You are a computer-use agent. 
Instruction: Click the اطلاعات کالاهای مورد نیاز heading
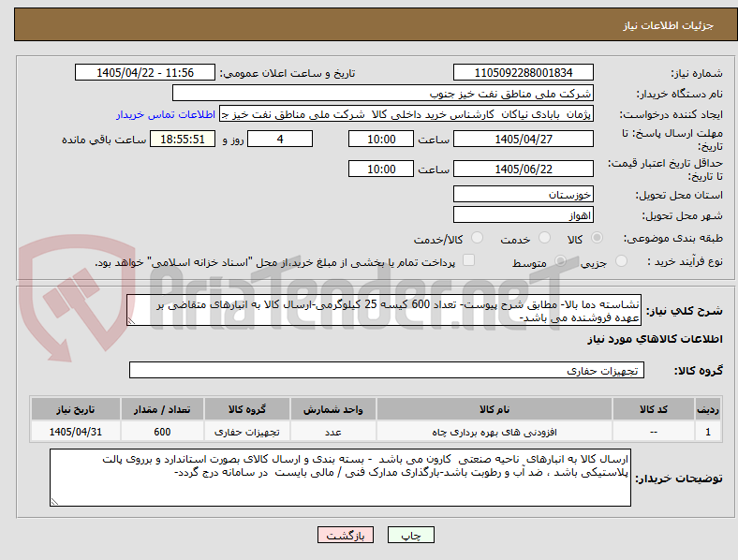[655, 339]
